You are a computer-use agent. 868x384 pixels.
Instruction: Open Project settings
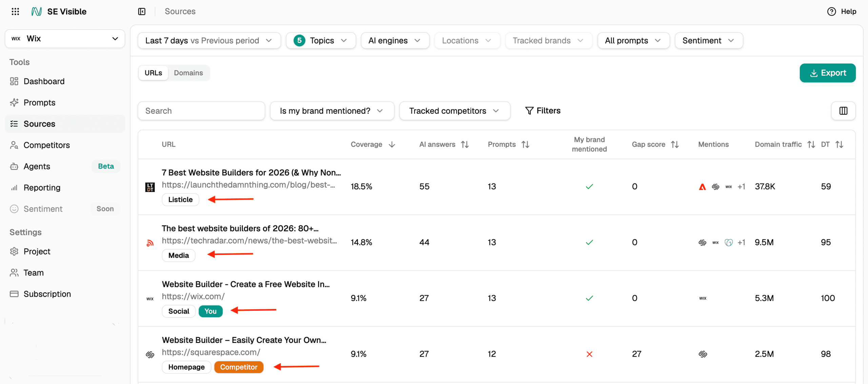point(65,251)
